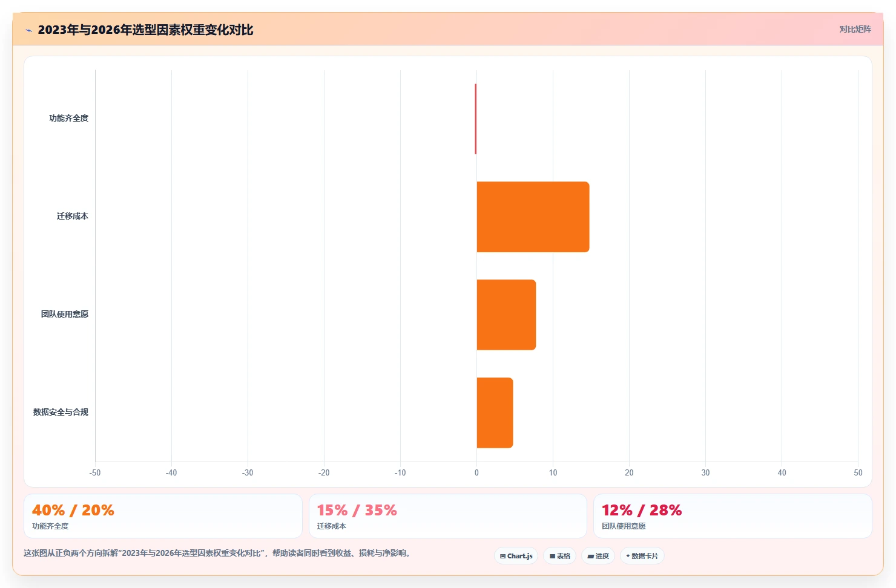Click the 迁移成本 axis label
The height and width of the screenshot is (588, 896).
coord(73,216)
